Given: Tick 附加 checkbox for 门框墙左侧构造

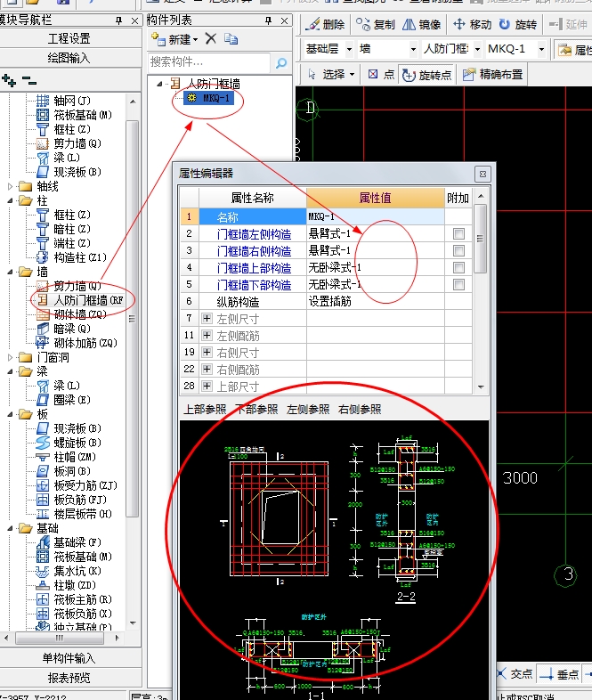Looking at the screenshot, I should 458,233.
